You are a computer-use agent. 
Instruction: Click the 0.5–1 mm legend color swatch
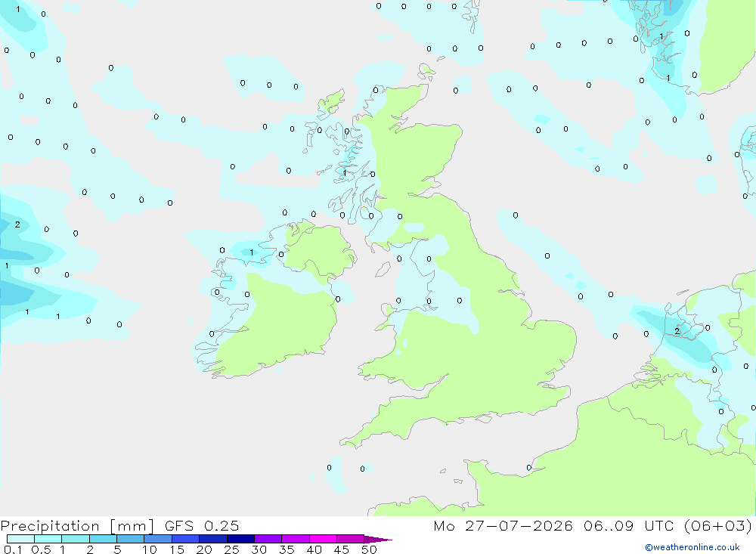click(x=48, y=539)
